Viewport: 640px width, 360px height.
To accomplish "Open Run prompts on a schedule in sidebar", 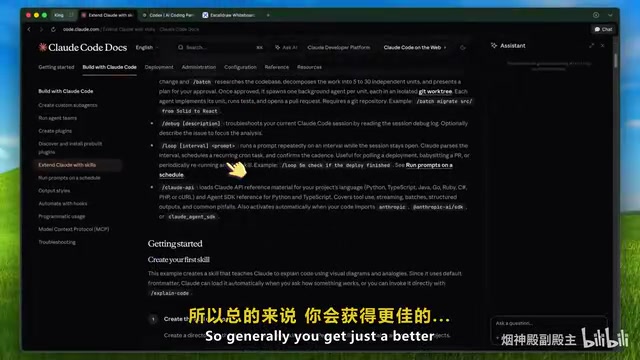I will click(x=69, y=178).
